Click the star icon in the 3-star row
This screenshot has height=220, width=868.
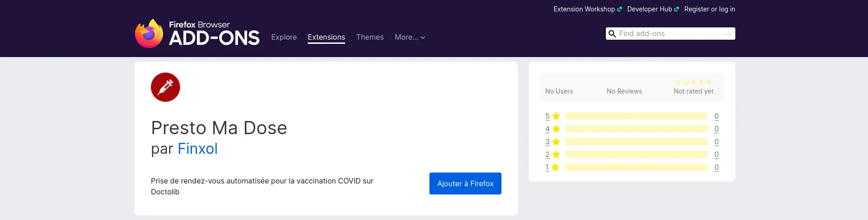(x=556, y=141)
